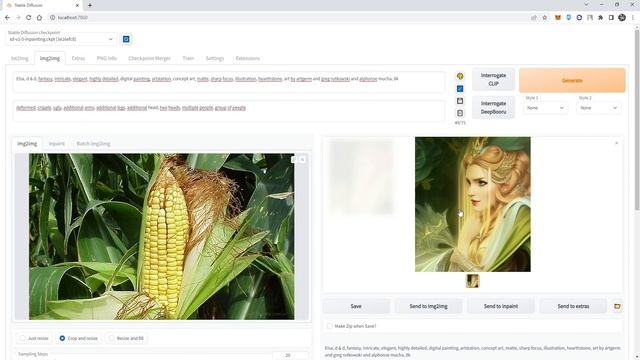
Task: Bookmark this page with star icon
Action: (544, 18)
